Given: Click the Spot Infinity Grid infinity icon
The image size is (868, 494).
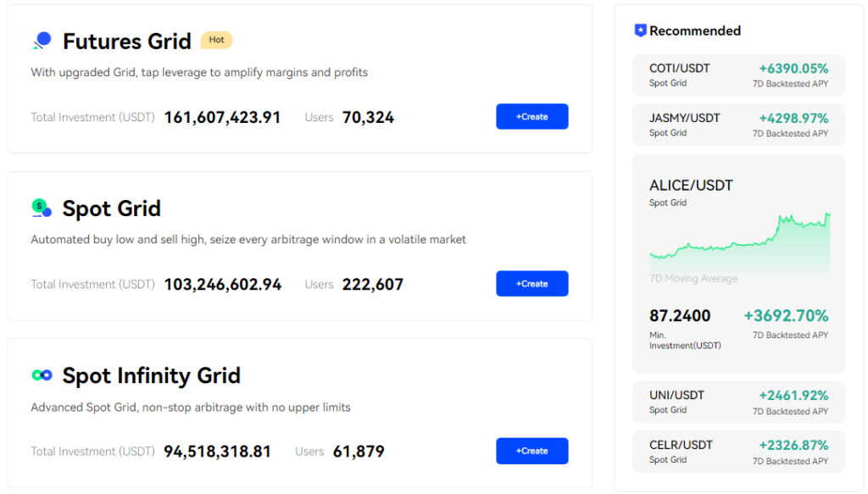Looking at the screenshot, I should click(x=41, y=374).
